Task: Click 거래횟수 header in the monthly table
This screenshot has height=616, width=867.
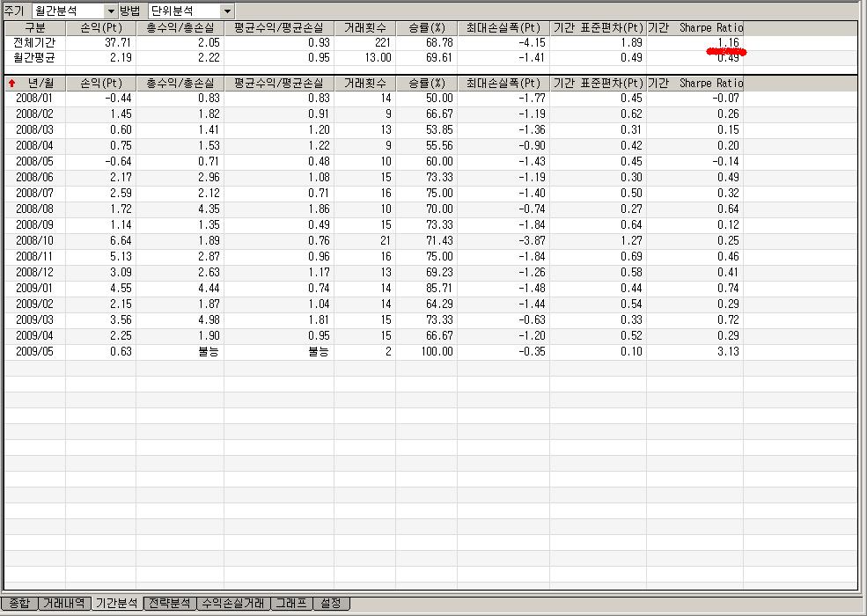Action: (x=364, y=83)
